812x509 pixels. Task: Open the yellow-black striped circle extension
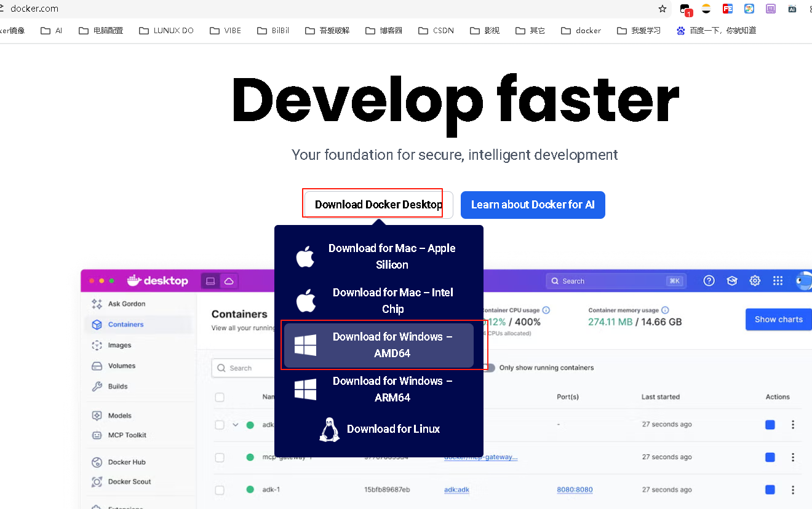pos(706,9)
